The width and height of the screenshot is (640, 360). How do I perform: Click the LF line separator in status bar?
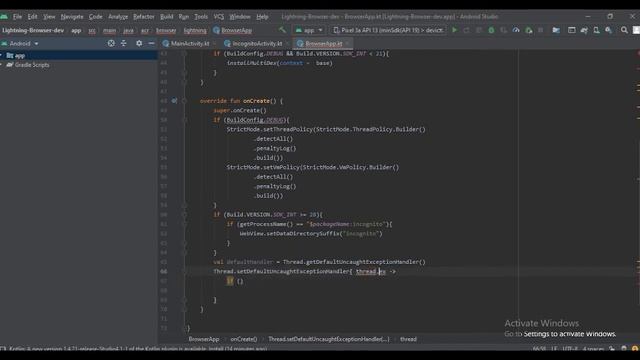(554, 349)
